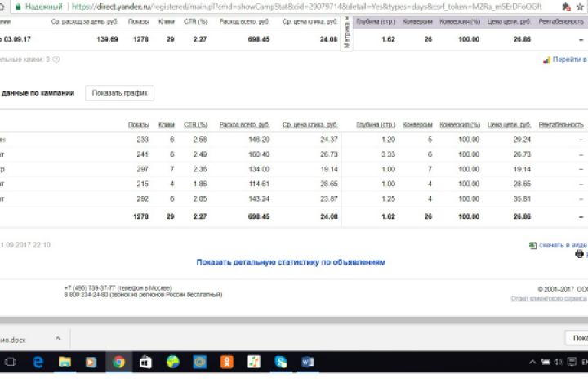Screen dimensions: 588x392
Task: Switch to Microsoft Word in the taskbar
Action: (x=308, y=362)
